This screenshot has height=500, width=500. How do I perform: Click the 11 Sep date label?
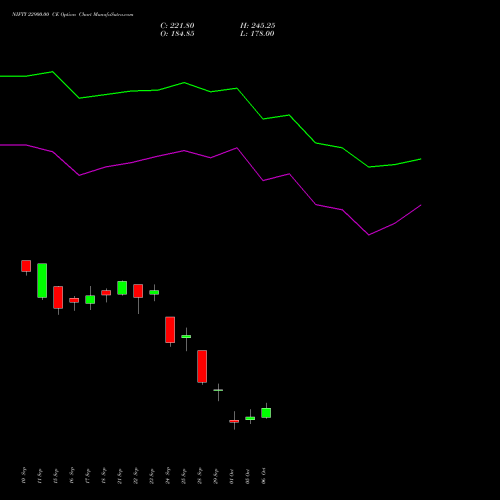pos(40,476)
